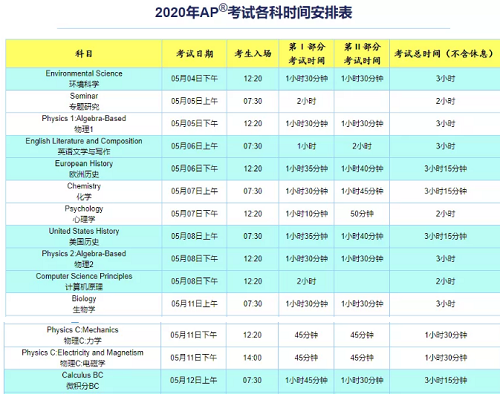Select the Environmental Science subject cell

coord(84,79)
